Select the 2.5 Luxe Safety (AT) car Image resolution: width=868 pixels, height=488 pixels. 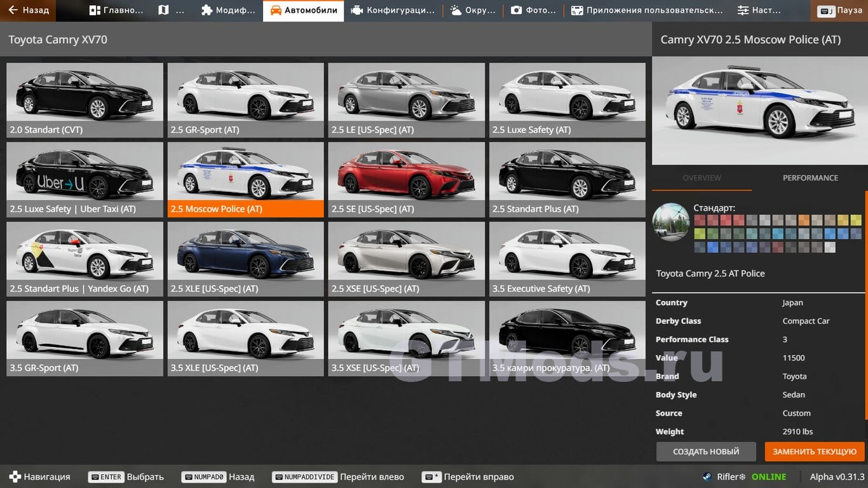(x=567, y=100)
